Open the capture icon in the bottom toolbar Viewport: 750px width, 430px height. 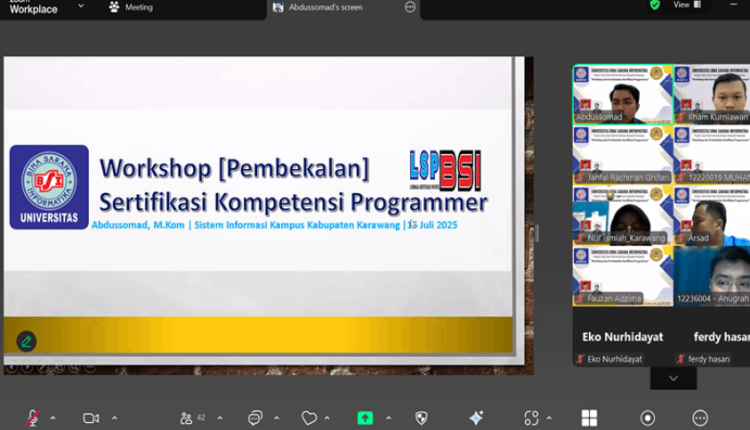click(x=531, y=418)
